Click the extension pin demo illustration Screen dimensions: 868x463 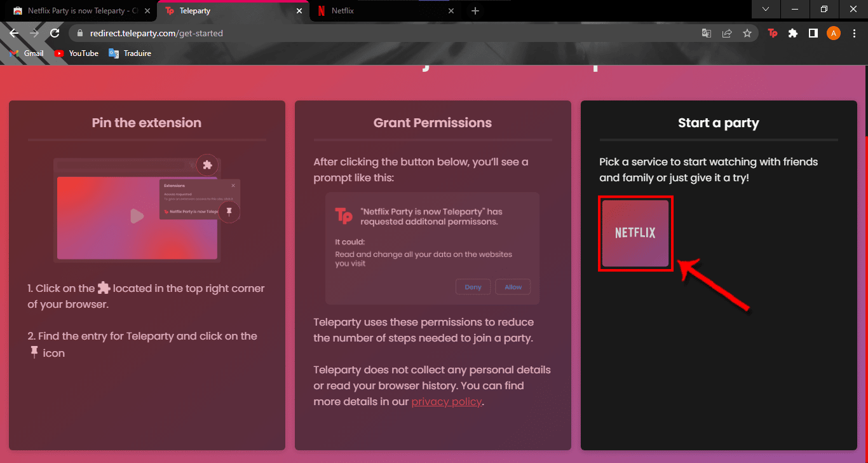point(146,208)
